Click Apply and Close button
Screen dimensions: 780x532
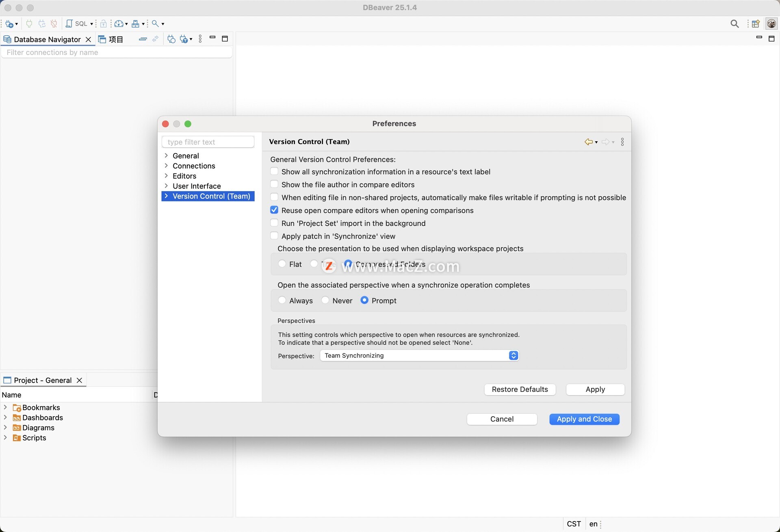point(584,419)
